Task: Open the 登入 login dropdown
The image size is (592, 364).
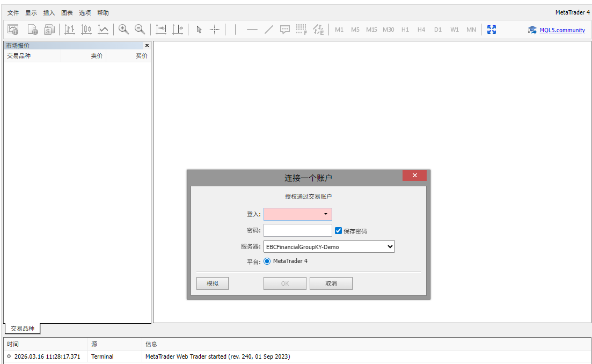Action: pos(325,214)
